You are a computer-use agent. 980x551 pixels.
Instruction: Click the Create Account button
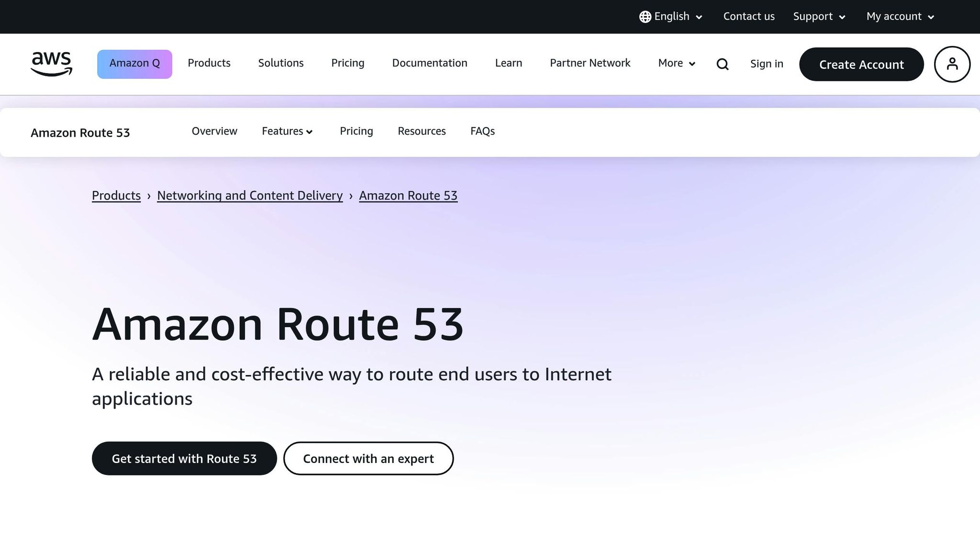(x=861, y=64)
